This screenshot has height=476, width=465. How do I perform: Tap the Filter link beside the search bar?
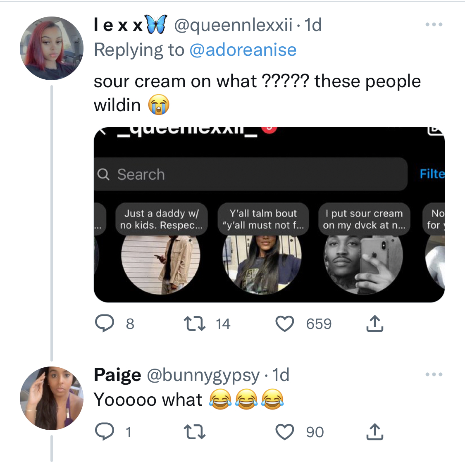click(x=432, y=174)
